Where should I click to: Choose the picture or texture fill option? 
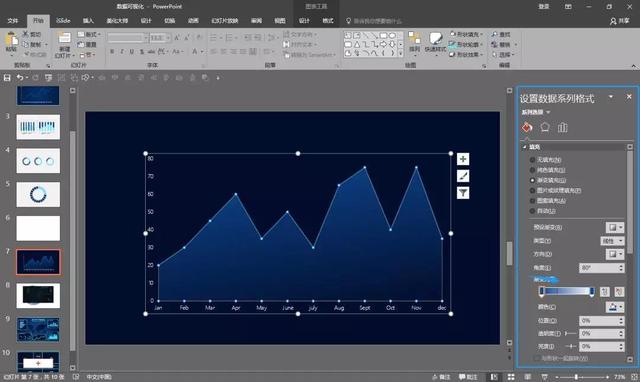[x=555, y=190]
